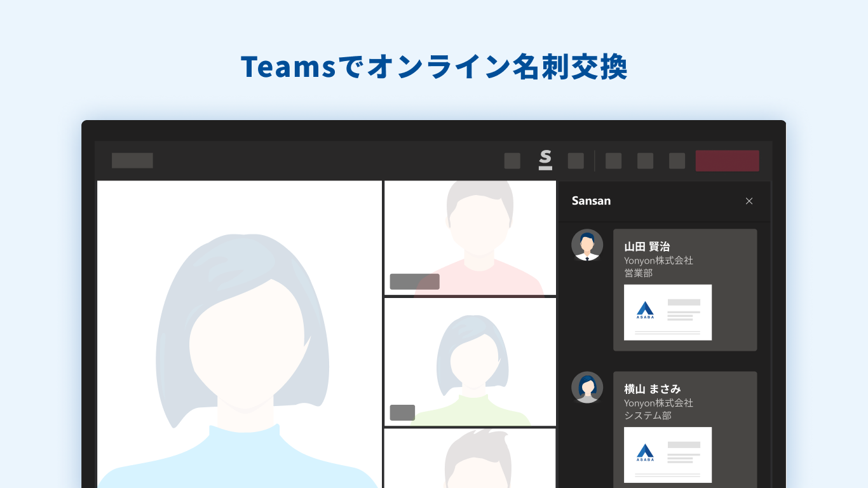Viewport: 868px width, 488px height.
Task: Click Yonyon株式会社 under 山田 賢治
Action: 658,261
